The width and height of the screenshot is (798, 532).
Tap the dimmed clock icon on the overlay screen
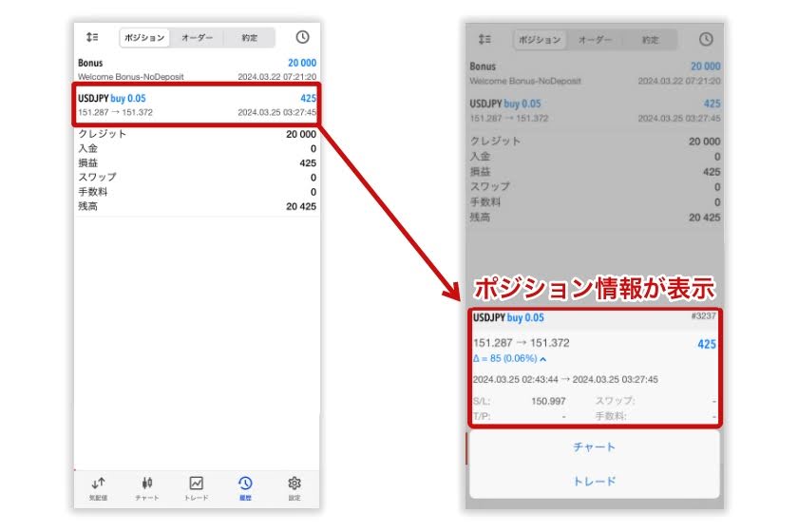[706, 40]
